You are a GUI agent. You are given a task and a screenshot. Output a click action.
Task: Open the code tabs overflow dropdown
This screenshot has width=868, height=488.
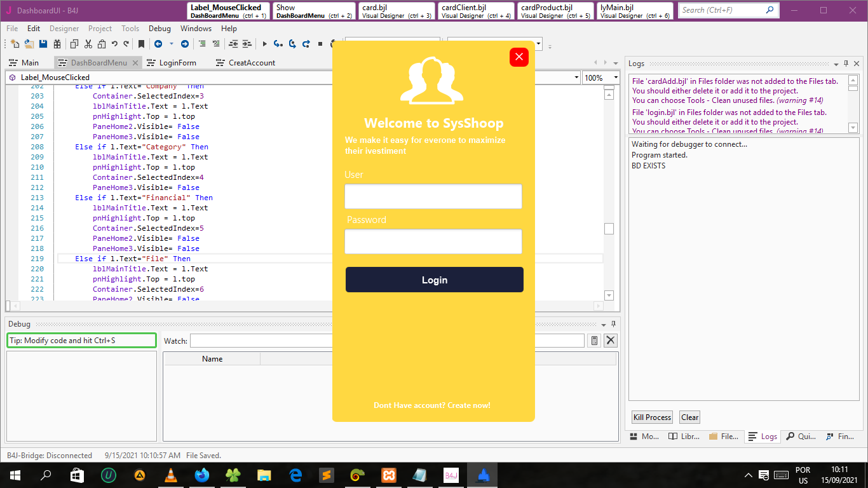(616, 63)
